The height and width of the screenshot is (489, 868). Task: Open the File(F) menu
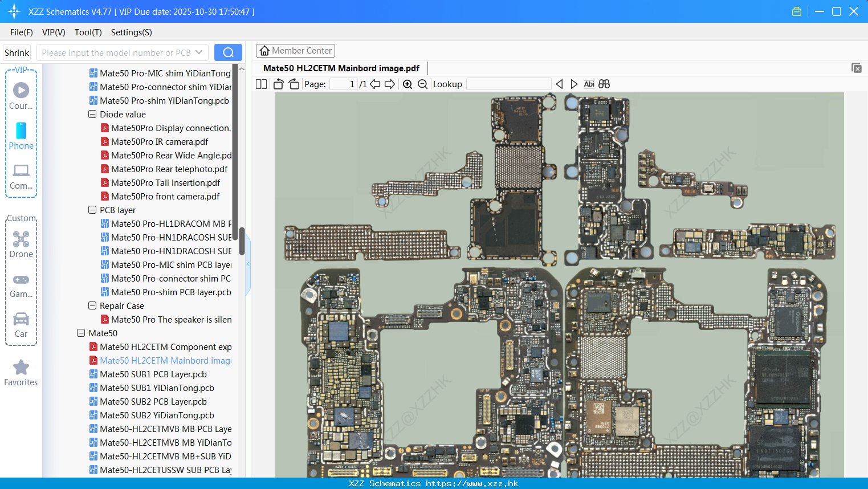point(22,32)
